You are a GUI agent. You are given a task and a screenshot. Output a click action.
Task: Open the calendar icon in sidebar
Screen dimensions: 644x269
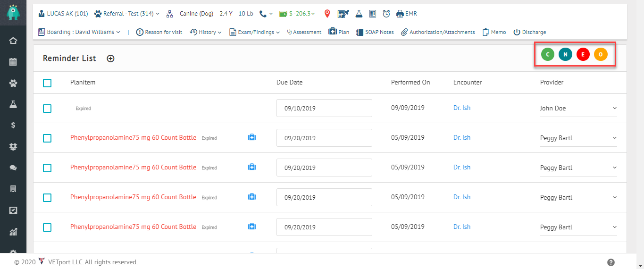point(13,62)
